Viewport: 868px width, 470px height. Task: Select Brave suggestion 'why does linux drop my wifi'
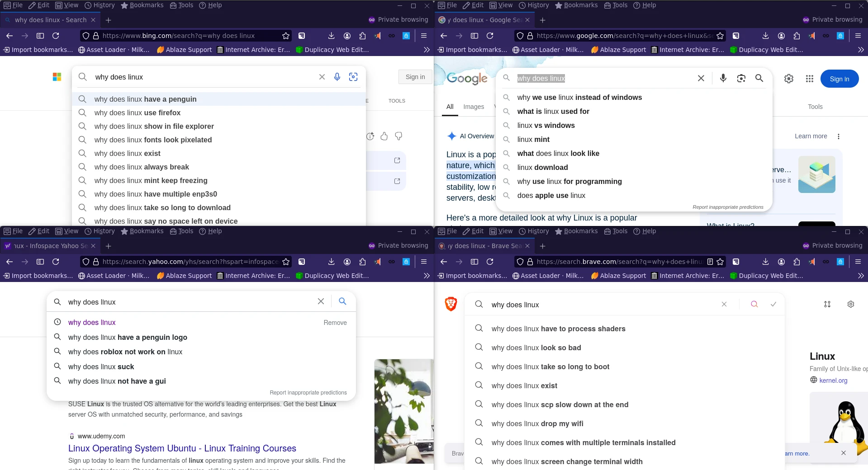click(624, 423)
